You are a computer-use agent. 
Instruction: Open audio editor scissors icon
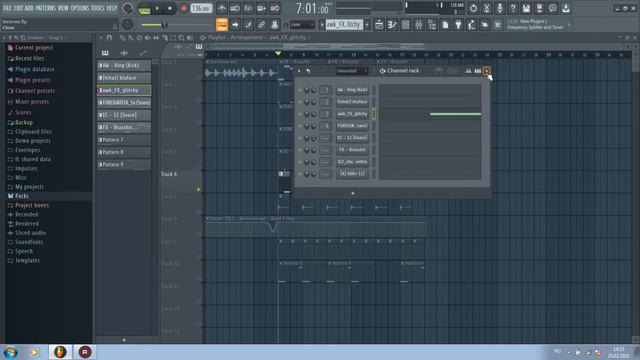[487, 8]
